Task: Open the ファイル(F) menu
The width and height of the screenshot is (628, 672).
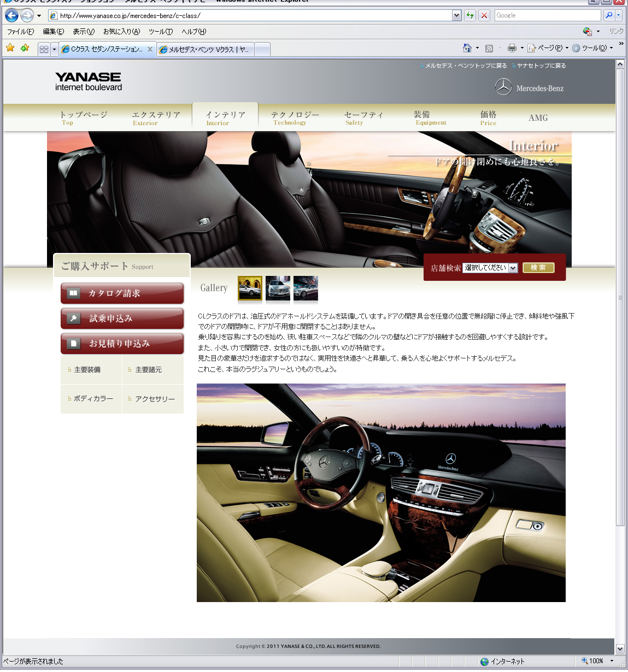Action: pos(20,32)
